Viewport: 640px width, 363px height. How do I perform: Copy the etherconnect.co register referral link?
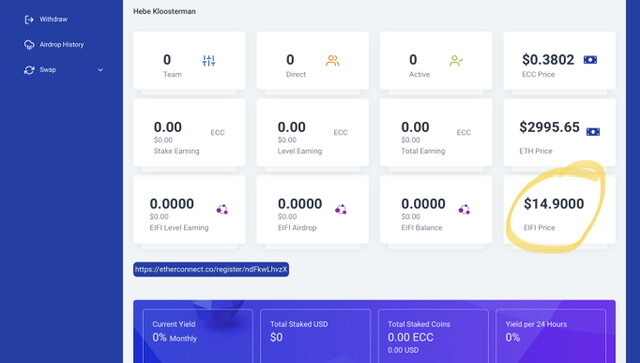tap(211, 269)
